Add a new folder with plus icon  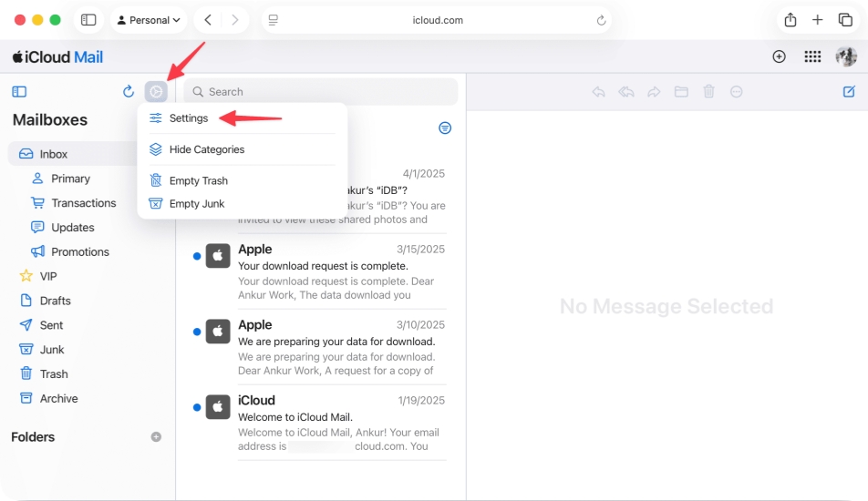point(156,437)
